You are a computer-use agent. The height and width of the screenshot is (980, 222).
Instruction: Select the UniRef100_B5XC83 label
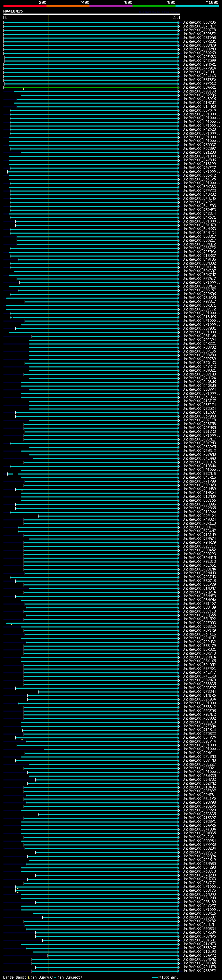[x=199, y=186]
